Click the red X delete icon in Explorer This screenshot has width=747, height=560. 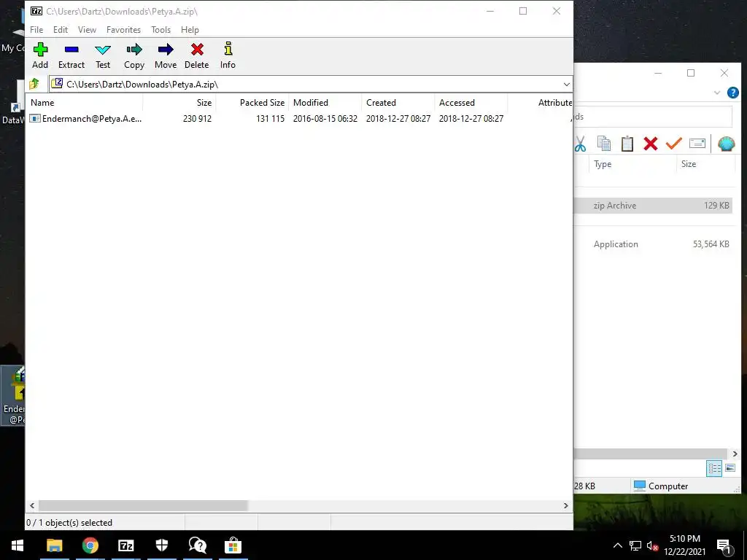650,144
